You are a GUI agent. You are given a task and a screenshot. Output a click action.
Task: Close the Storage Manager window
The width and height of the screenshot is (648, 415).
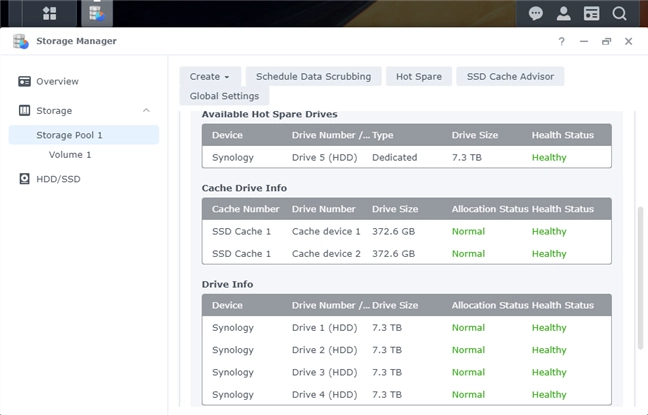[629, 41]
